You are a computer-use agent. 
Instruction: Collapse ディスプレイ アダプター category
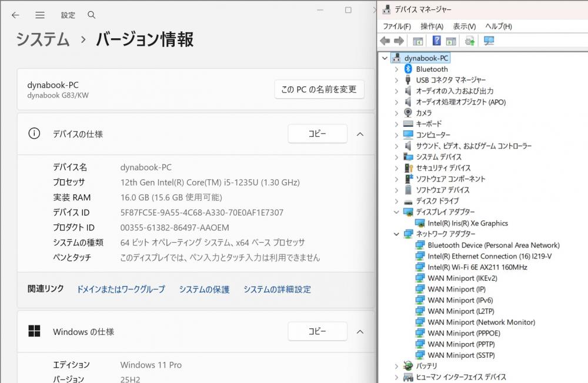click(396, 212)
